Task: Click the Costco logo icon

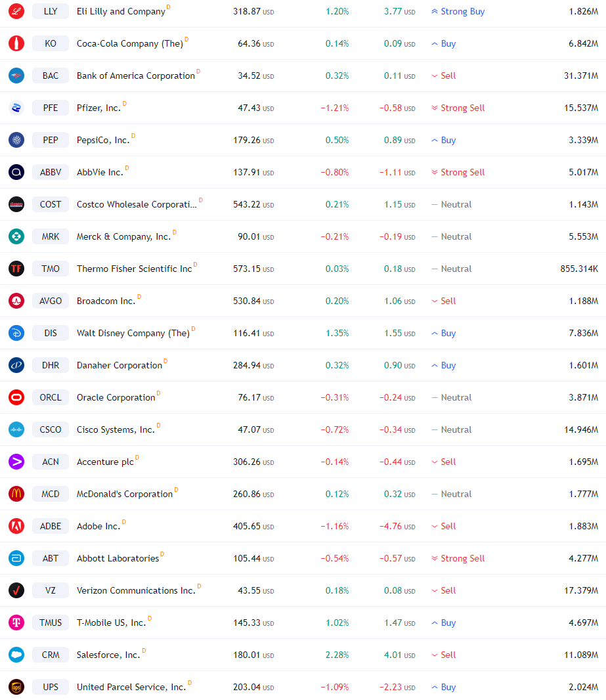Action: tap(16, 204)
